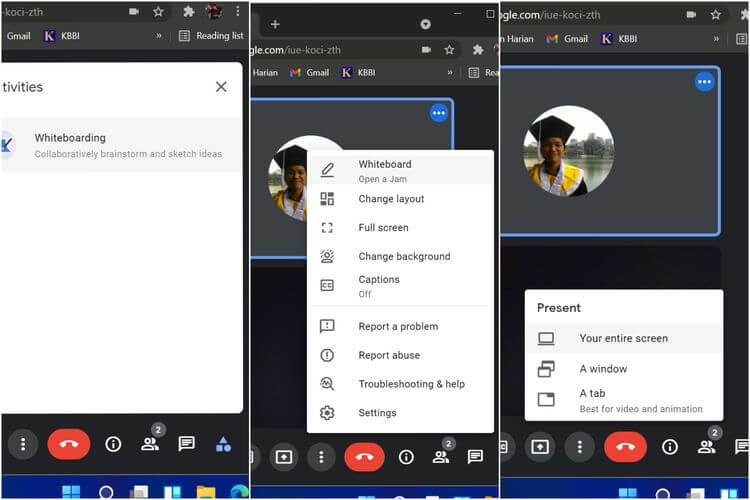This screenshot has width=750, height=500.
Task: Select Report abuse menu entry
Action: 400,355
